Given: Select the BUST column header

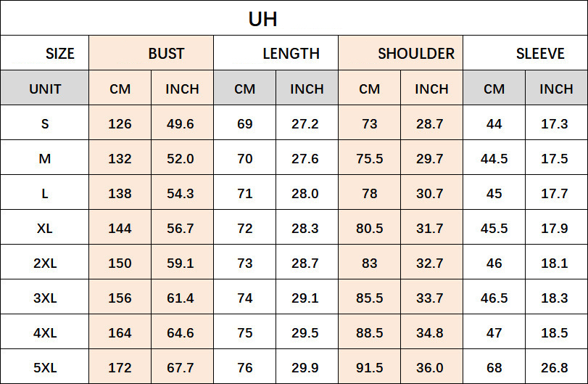Looking at the screenshot, I should click(166, 54).
